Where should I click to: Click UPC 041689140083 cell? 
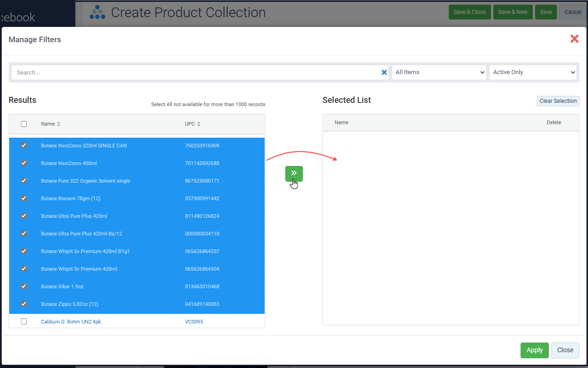point(202,304)
